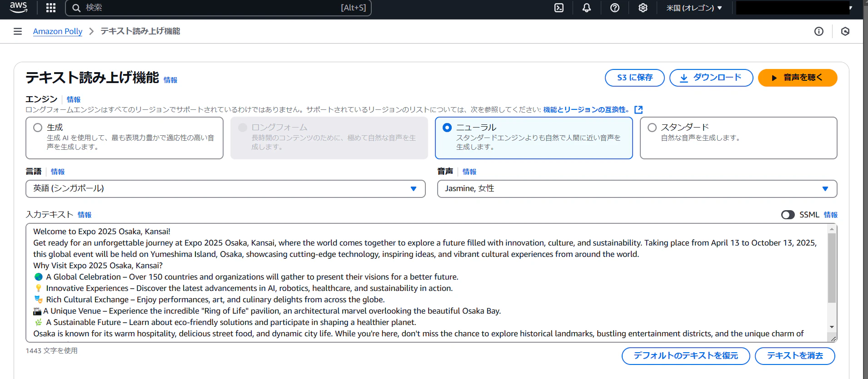The image size is (868, 379).
Task: Click 情報 link next to SSML
Action: pyautogui.click(x=831, y=215)
